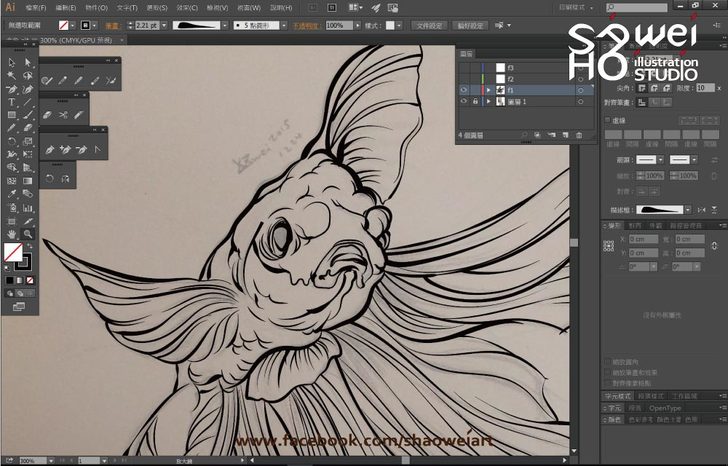The width and height of the screenshot is (728, 466).
Task: Hide layer f1 with eye icon
Action: [463, 89]
